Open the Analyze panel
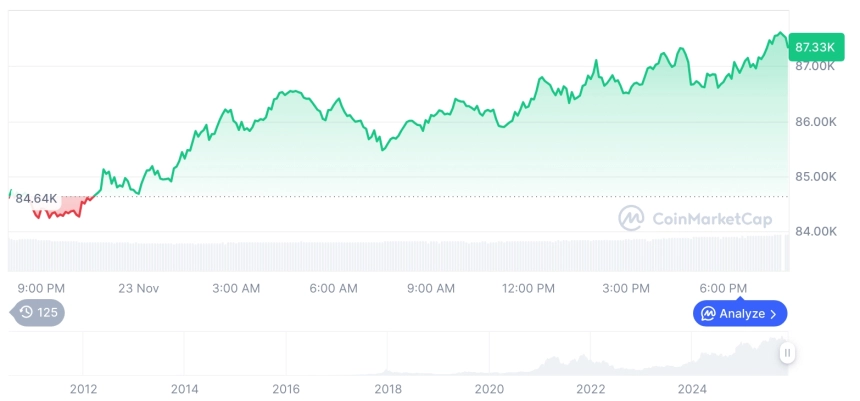 [740, 314]
